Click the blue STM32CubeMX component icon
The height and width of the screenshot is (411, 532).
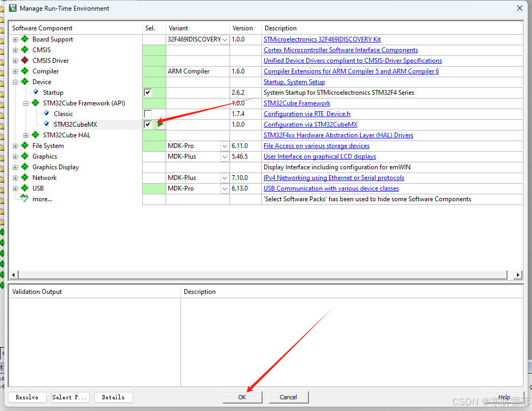pyautogui.click(x=46, y=124)
